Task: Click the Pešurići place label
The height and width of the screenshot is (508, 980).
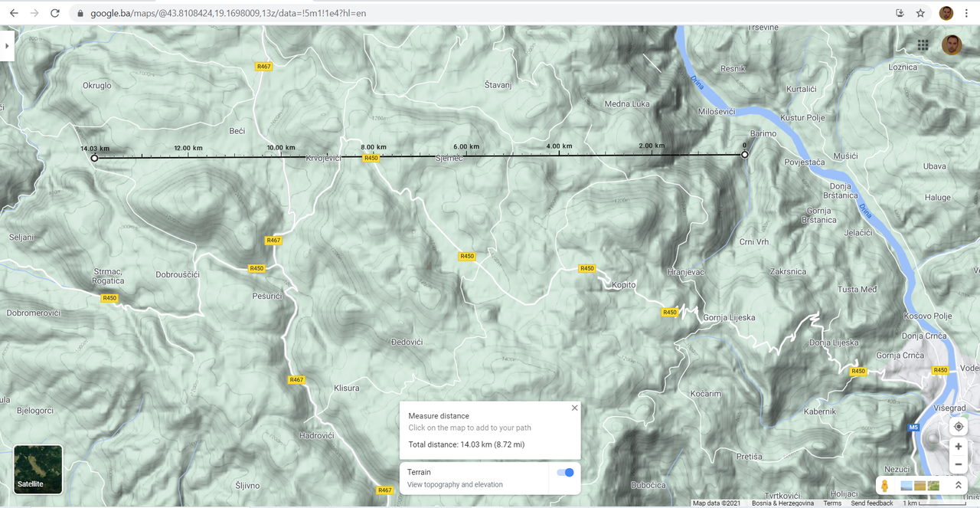Action: click(x=267, y=296)
